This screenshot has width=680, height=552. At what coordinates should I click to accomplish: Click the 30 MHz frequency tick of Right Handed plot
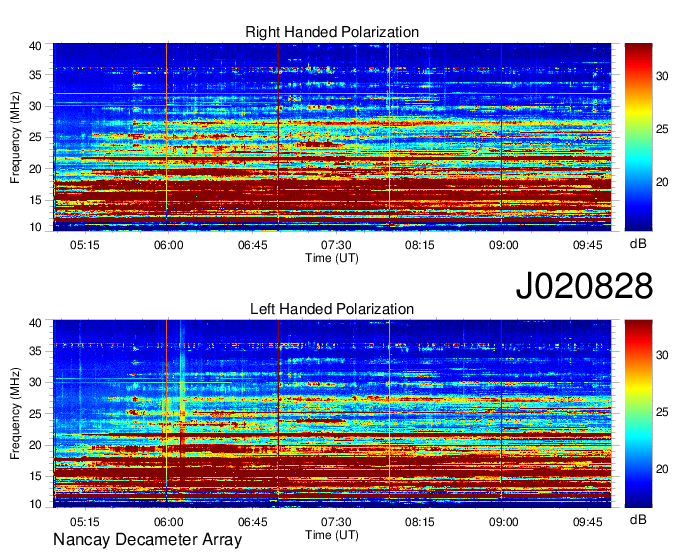[x=35, y=106]
